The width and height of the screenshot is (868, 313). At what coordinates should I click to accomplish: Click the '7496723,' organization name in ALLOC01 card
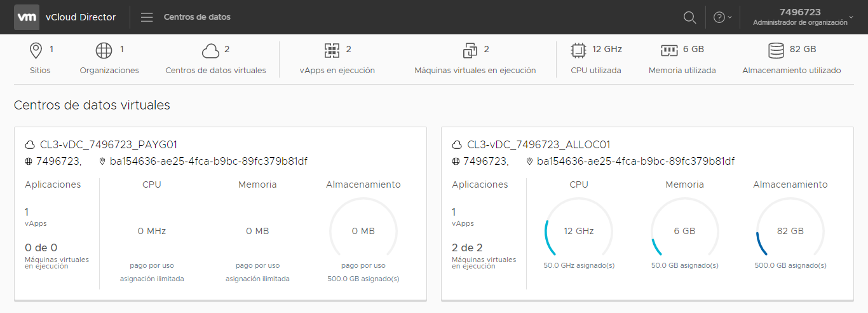(486, 162)
